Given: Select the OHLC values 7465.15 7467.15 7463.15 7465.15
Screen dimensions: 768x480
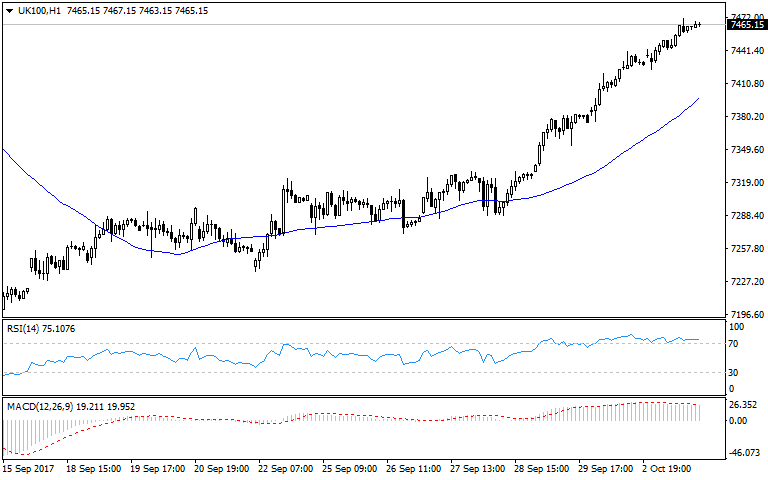Looking at the screenshot, I should point(137,11).
